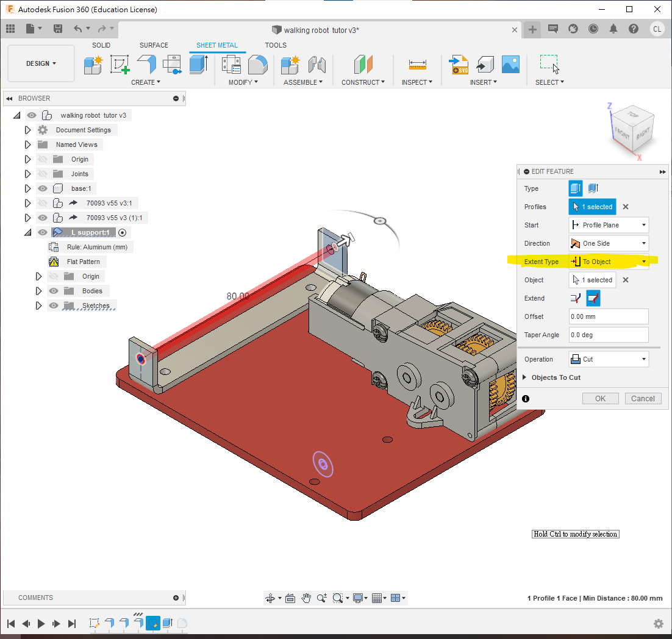The image size is (672, 639).
Task: Activate the L support:1 component radio
Action: (123, 232)
